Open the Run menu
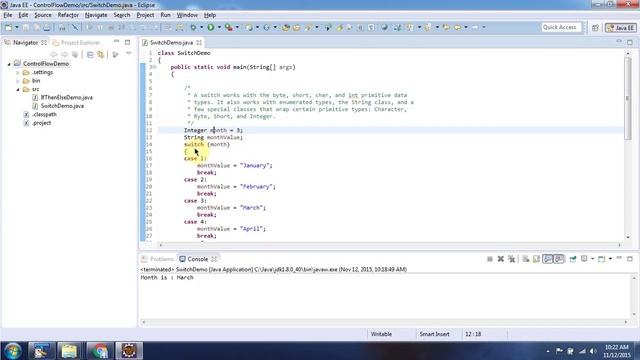 [165, 15]
